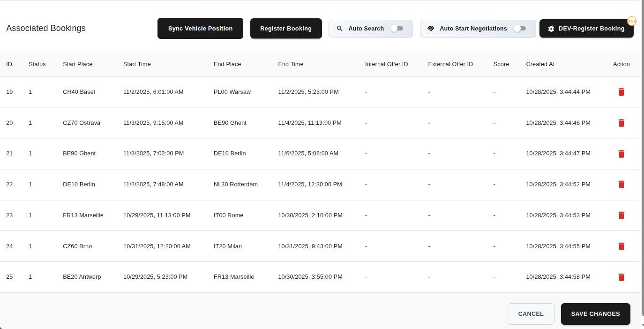Cancel without saving changes
Viewport: 644px width, 329px height.
point(531,314)
